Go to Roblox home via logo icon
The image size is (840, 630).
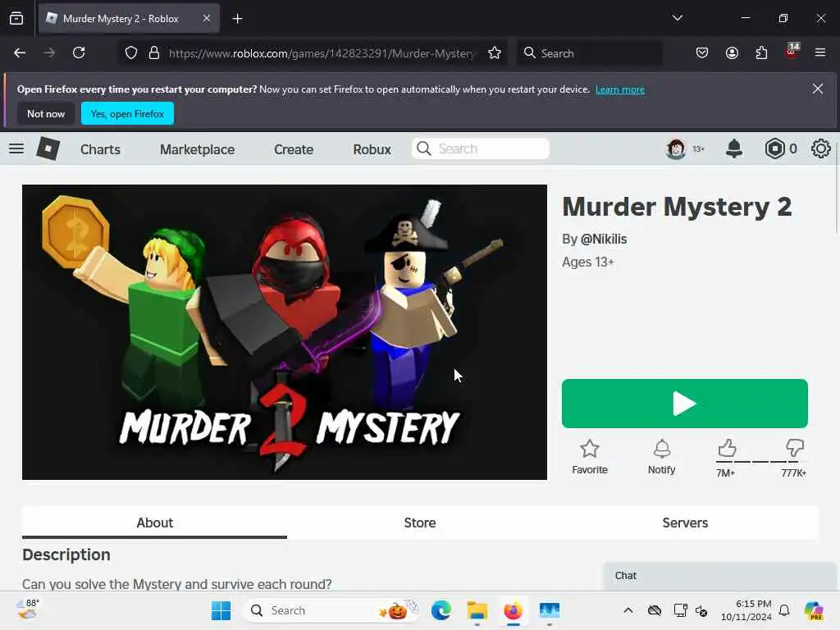coord(48,148)
